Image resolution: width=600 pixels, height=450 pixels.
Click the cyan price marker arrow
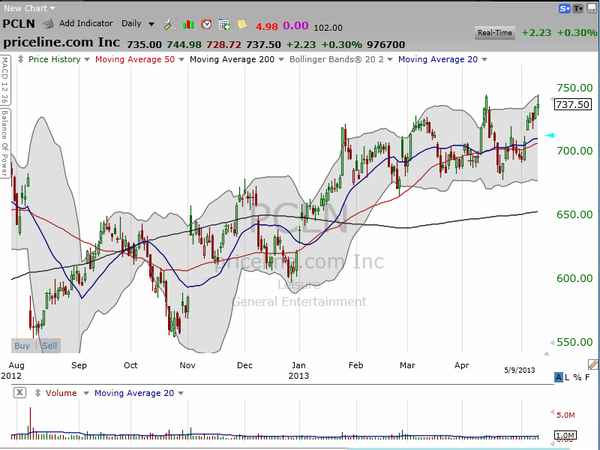pyautogui.click(x=549, y=135)
